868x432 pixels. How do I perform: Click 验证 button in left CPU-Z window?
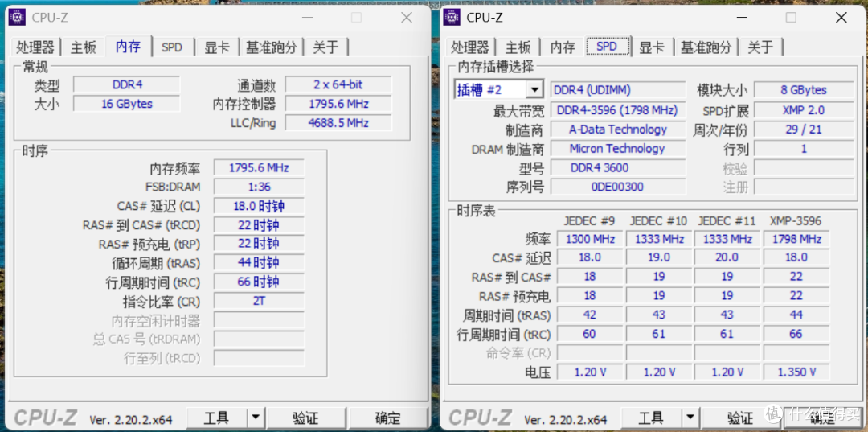click(305, 418)
